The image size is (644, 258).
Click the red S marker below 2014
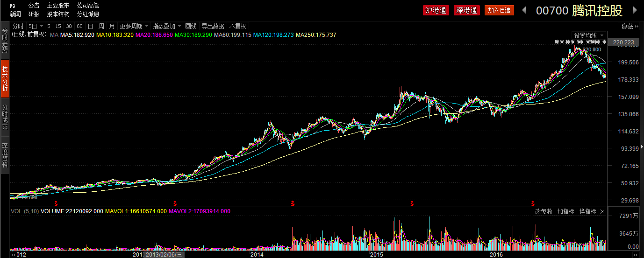click(293, 203)
